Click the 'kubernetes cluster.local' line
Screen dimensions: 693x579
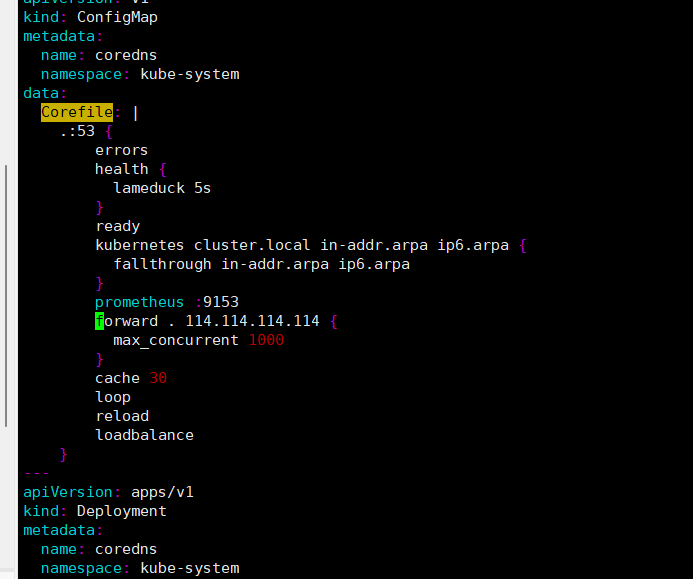pyautogui.click(x=311, y=245)
